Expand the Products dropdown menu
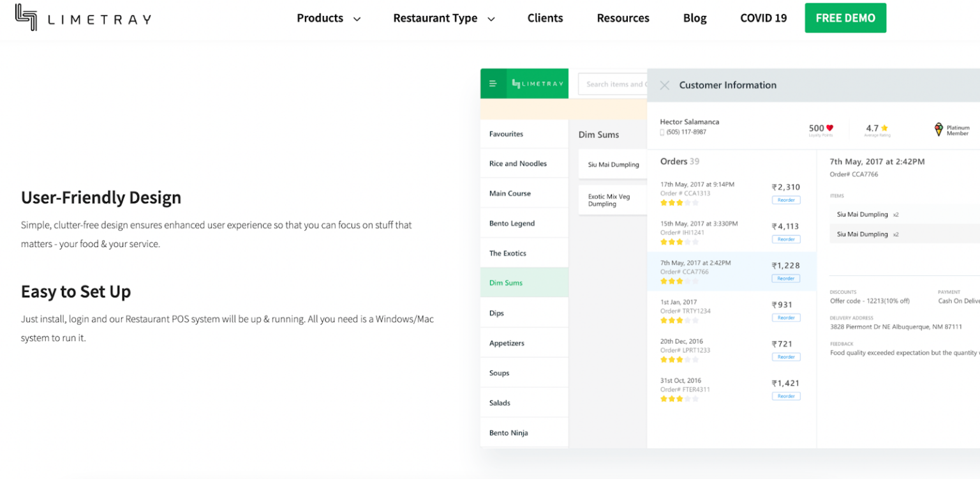 (x=328, y=18)
